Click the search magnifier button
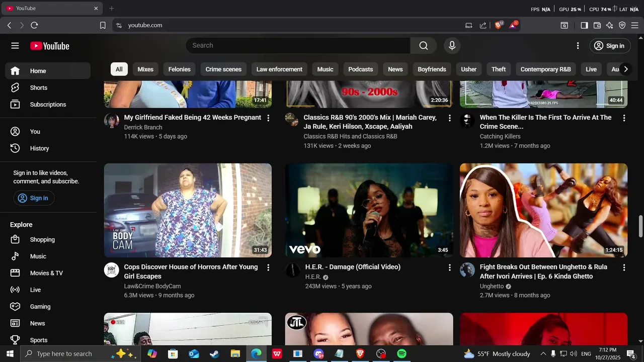Viewport: 644px width, 362px height. click(424, 46)
